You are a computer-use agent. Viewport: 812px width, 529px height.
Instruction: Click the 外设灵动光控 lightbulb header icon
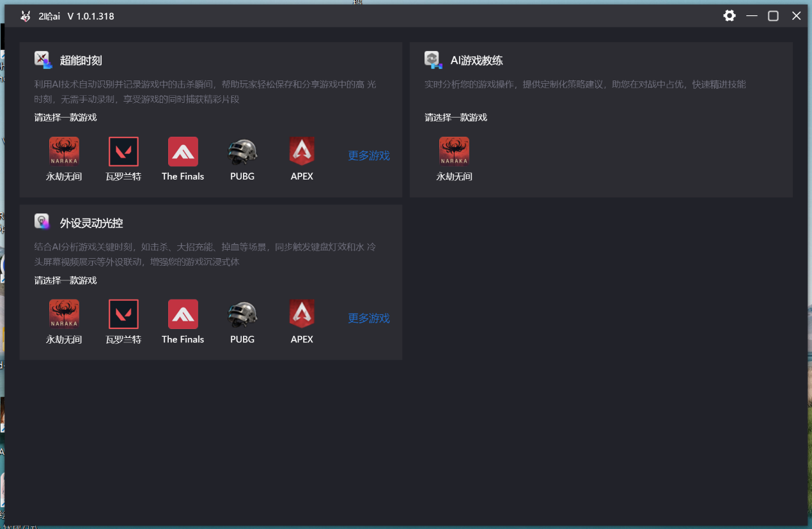pyautogui.click(x=42, y=222)
